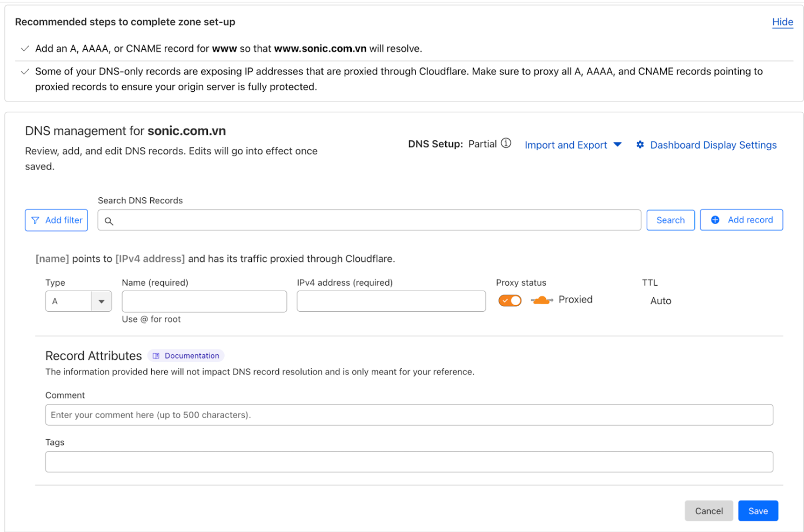Open Dashboard Display Settings
Image resolution: width=804 pixels, height=532 pixels.
click(713, 145)
